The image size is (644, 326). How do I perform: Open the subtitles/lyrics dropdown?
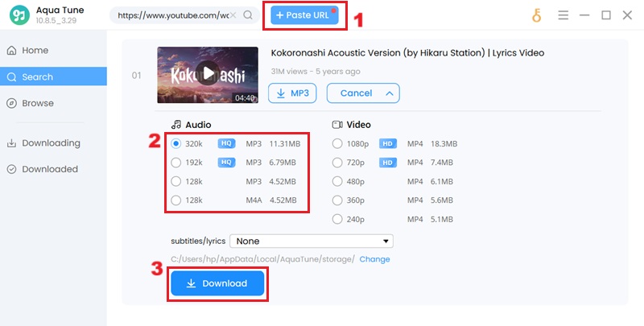[x=311, y=241]
